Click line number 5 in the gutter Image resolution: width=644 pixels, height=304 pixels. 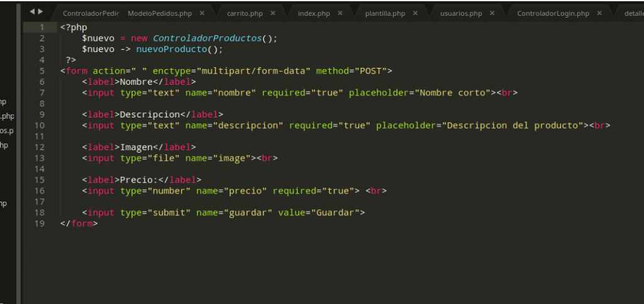[x=42, y=71]
